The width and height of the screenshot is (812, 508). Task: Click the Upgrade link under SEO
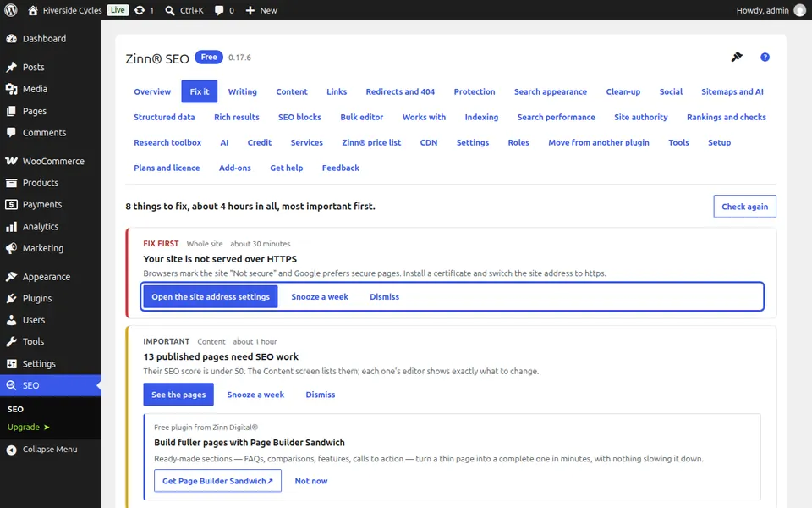(29, 427)
